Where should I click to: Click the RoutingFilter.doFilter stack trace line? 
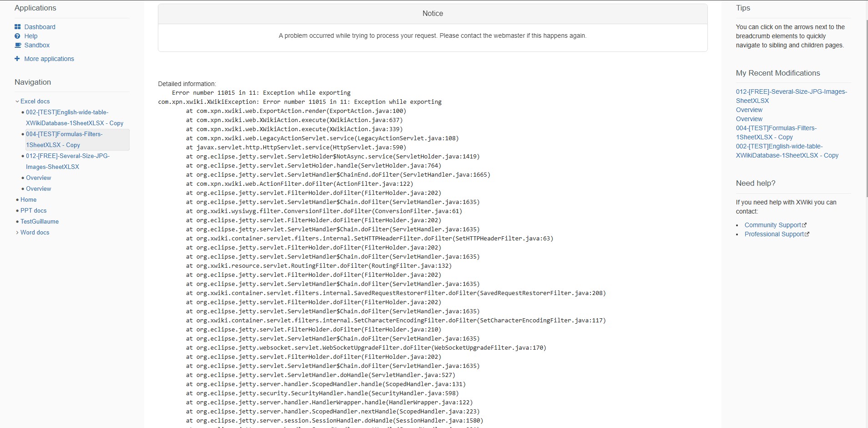tap(319, 266)
